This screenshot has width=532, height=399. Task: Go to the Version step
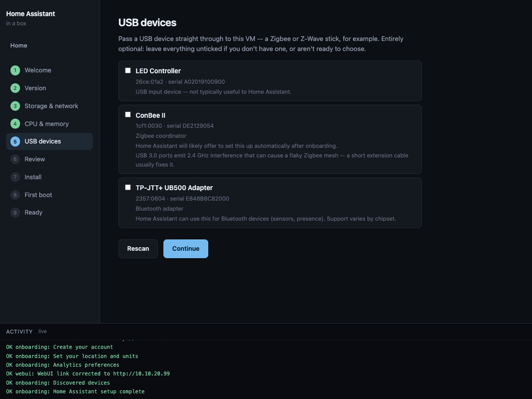[49, 88]
